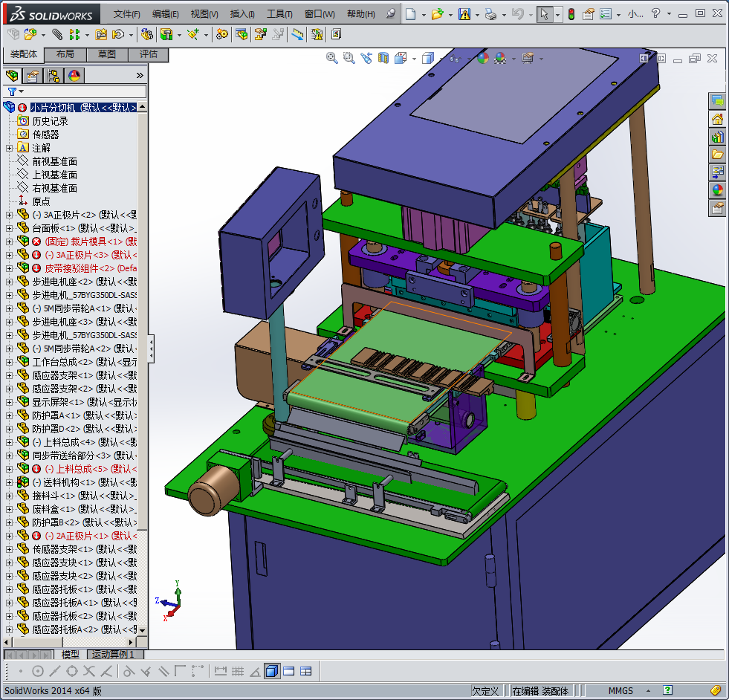The width and height of the screenshot is (729, 700).
Task: Select the FeatureManager design tree tab icon
Action: click(12, 75)
